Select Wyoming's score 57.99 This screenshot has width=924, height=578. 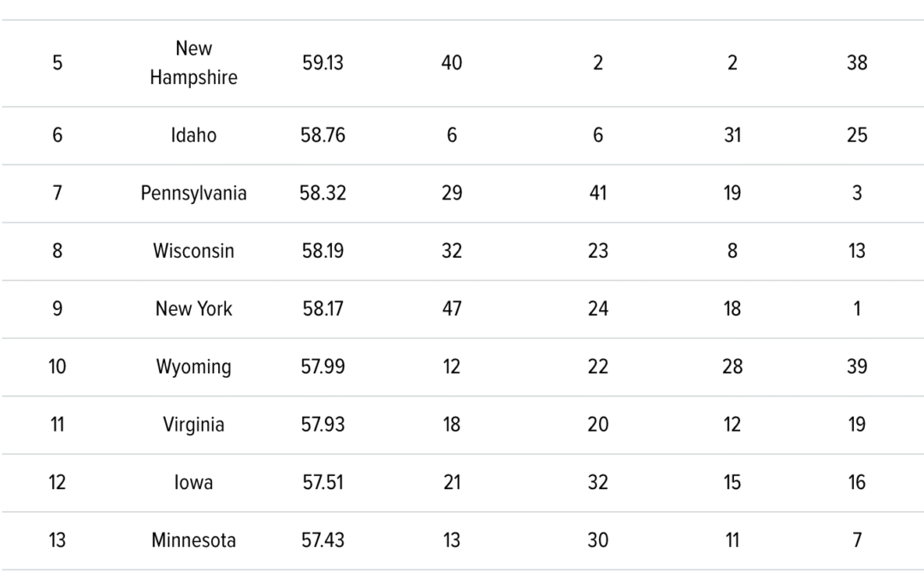point(323,366)
